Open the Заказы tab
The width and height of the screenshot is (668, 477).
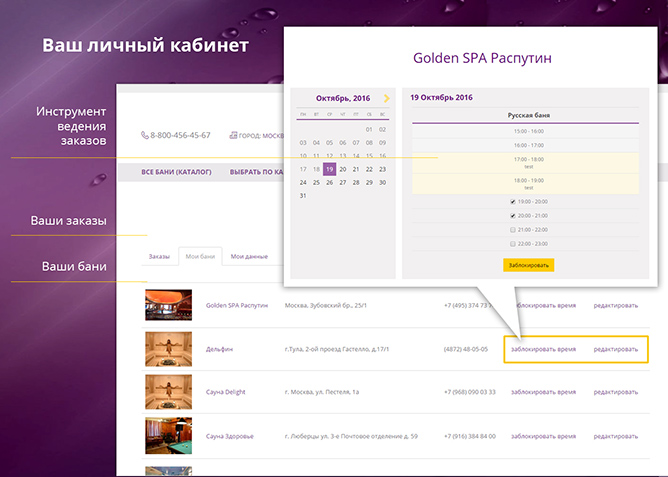click(x=159, y=256)
